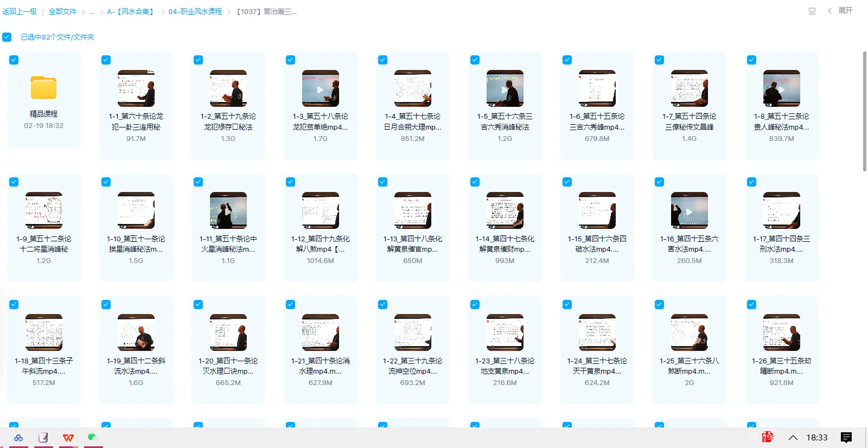Uncheck the 1-4_第五十七条论 file checkbox
The height and width of the screenshot is (448, 868).
click(x=383, y=60)
